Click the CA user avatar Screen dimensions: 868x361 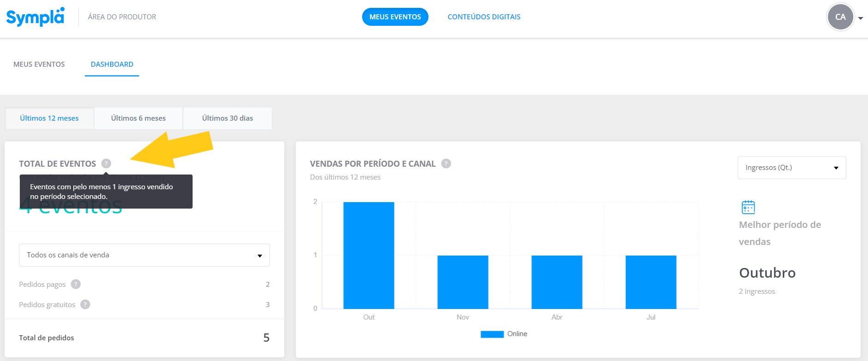840,17
